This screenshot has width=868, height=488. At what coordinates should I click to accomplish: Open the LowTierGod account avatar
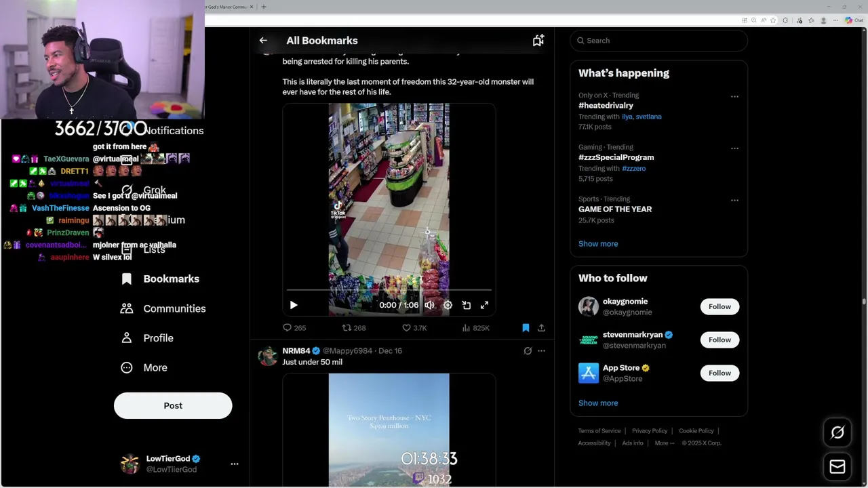130,464
